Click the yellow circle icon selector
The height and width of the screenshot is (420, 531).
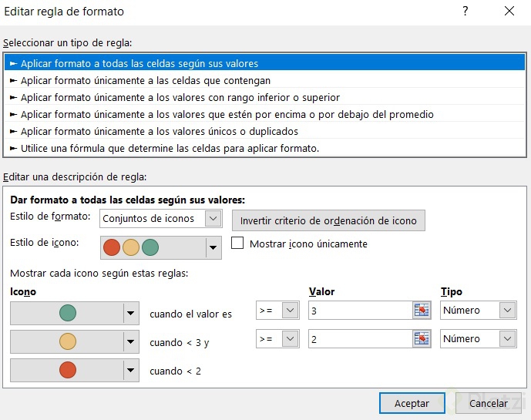coord(75,342)
